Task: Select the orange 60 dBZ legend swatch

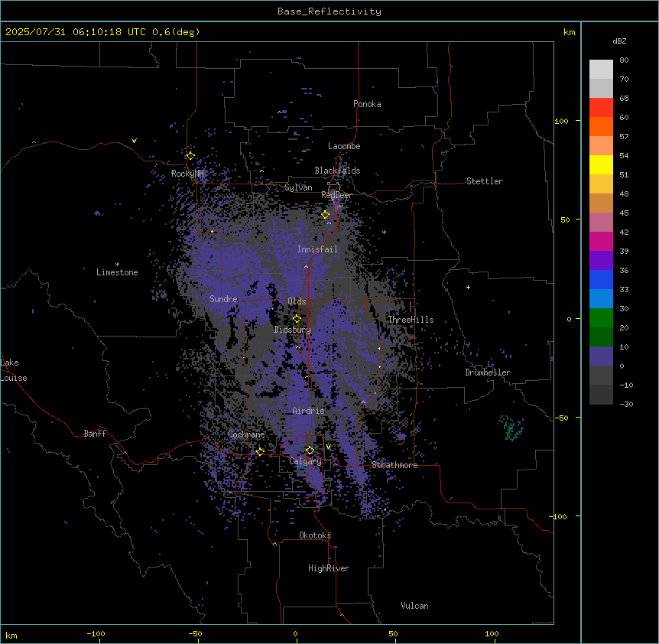Action: coord(601,126)
